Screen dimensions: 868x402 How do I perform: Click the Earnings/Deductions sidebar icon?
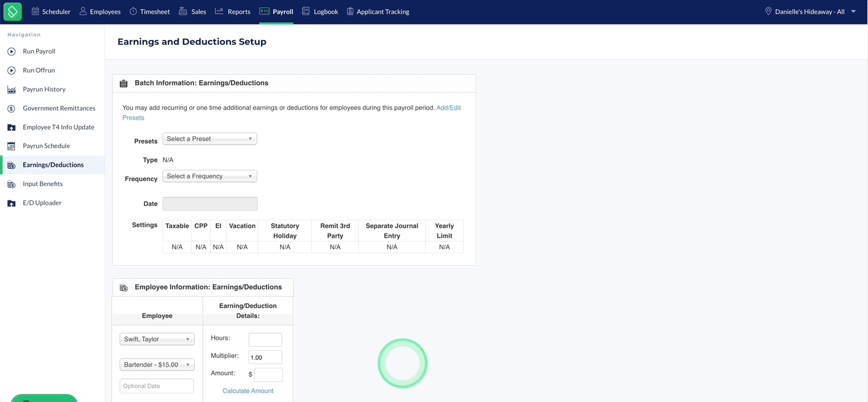[11, 166]
